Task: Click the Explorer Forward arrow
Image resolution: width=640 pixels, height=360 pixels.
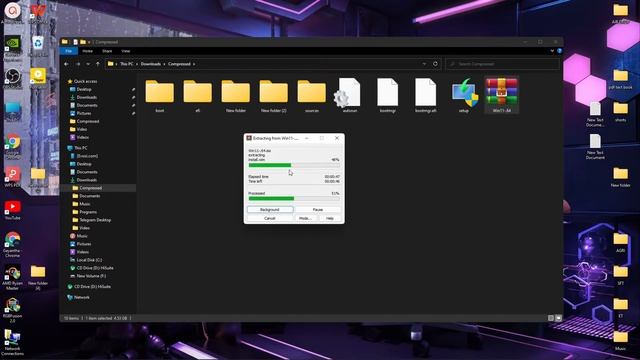Action: pos(78,64)
